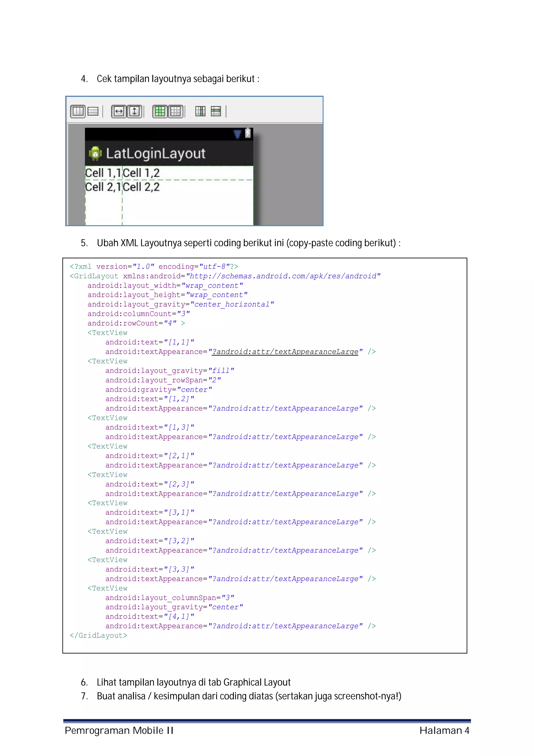
Task: Click the horizontal orientation toolbar icon
Action: pos(78,112)
